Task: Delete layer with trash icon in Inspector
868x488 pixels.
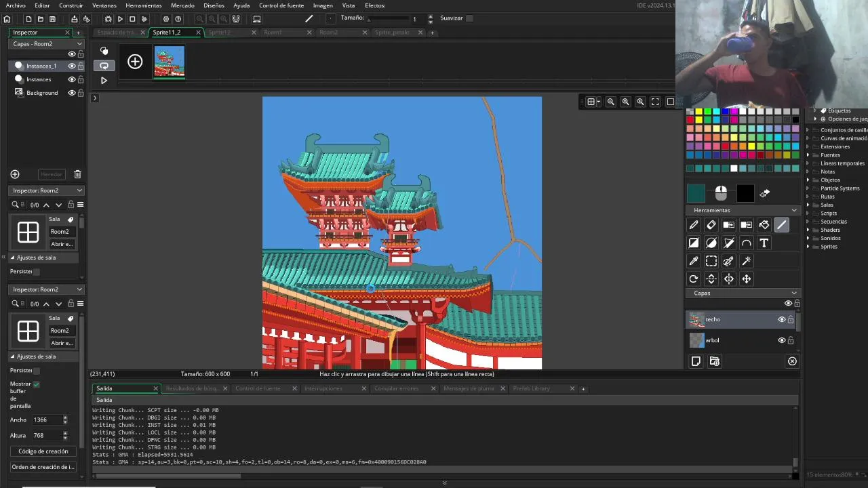Action: [x=77, y=174]
